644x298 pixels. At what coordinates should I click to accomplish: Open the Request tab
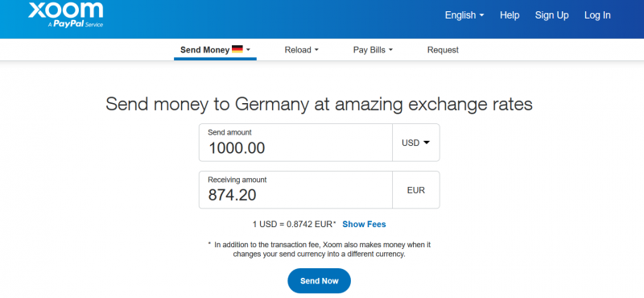pos(443,50)
